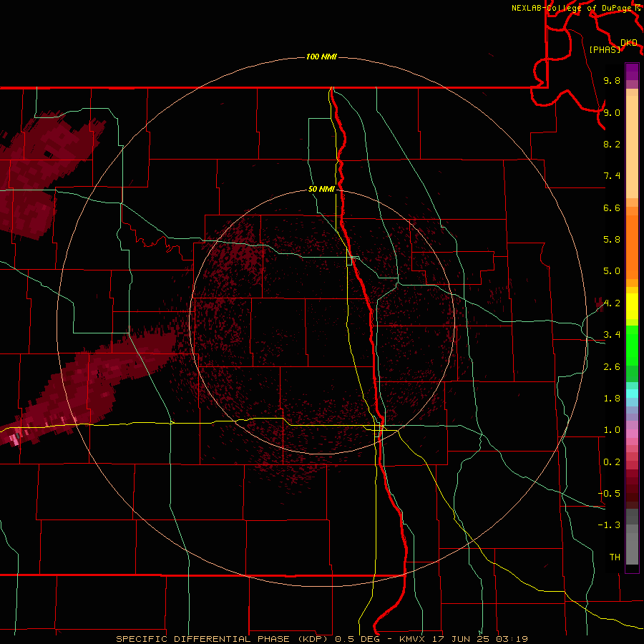Click the 0.2 value on the scale
Viewport: 644px width, 644px height.
point(612,462)
